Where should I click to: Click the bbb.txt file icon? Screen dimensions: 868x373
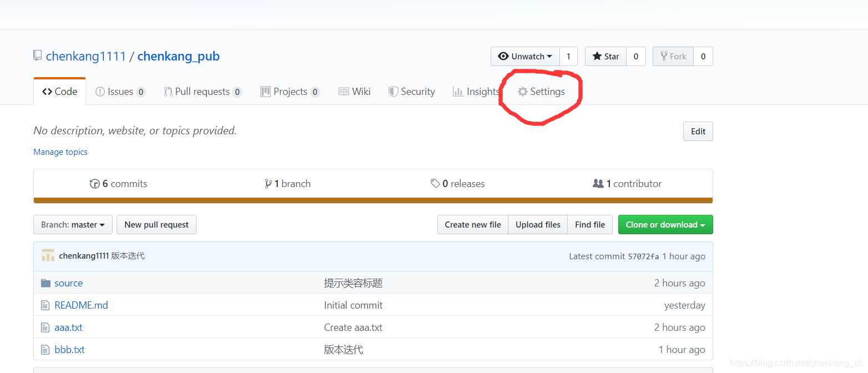pos(46,350)
